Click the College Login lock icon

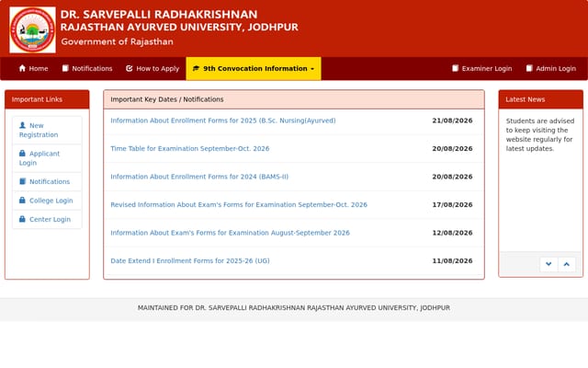22,201
